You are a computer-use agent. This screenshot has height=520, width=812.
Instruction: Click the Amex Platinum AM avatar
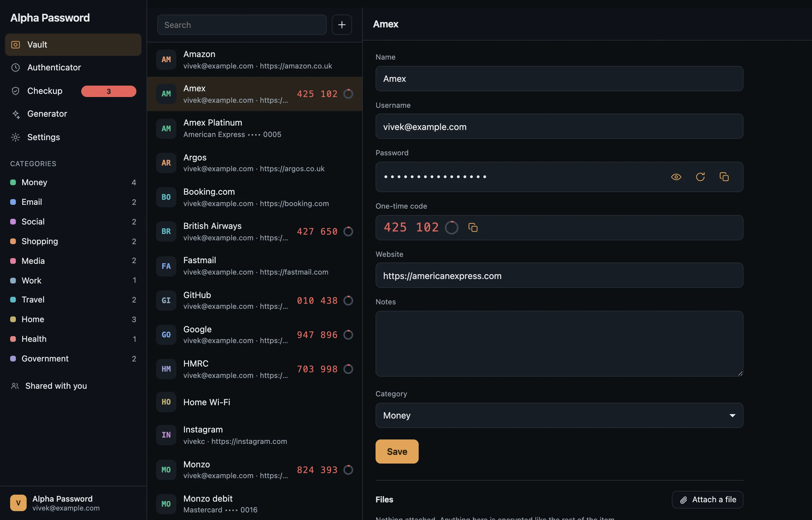166,128
